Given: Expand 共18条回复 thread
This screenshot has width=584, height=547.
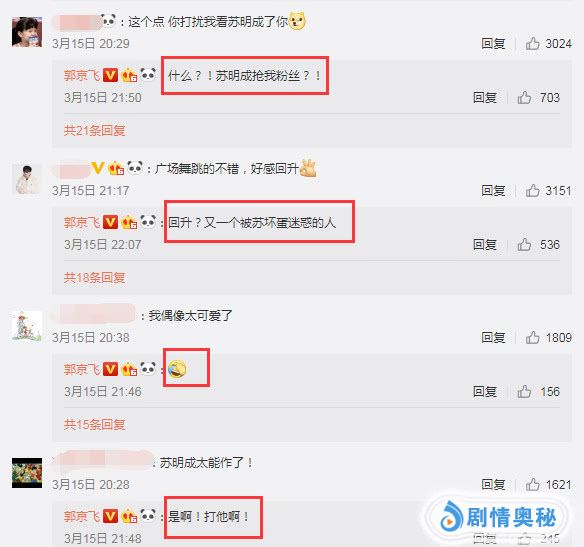Looking at the screenshot, I should click(x=94, y=278).
